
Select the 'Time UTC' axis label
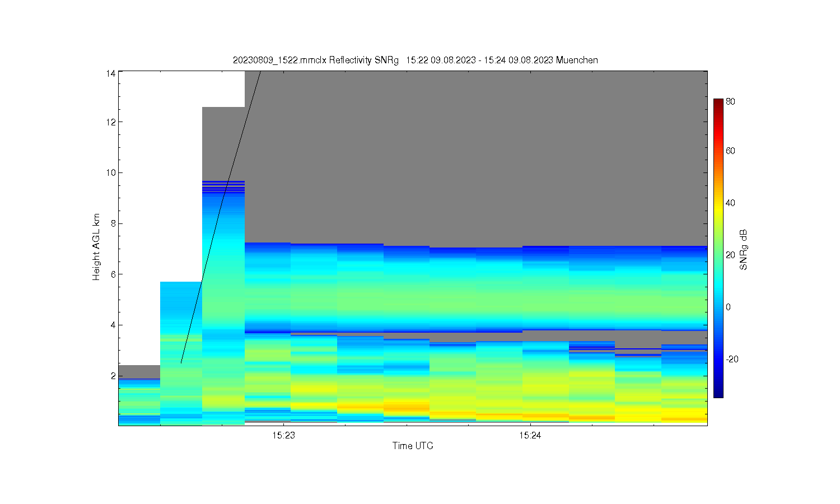pyautogui.click(x=413, y=446)
